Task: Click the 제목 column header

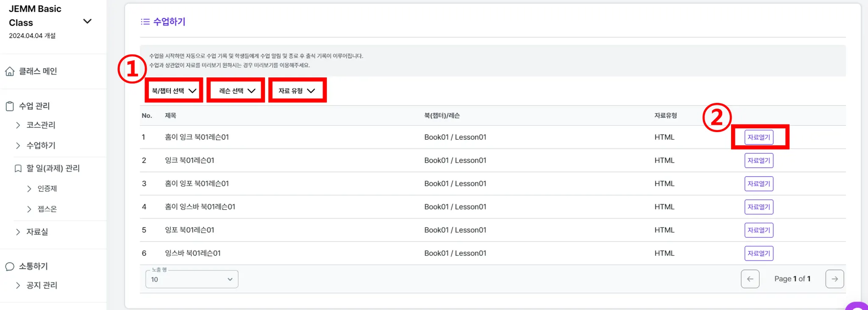Action: tap(170, 116)
